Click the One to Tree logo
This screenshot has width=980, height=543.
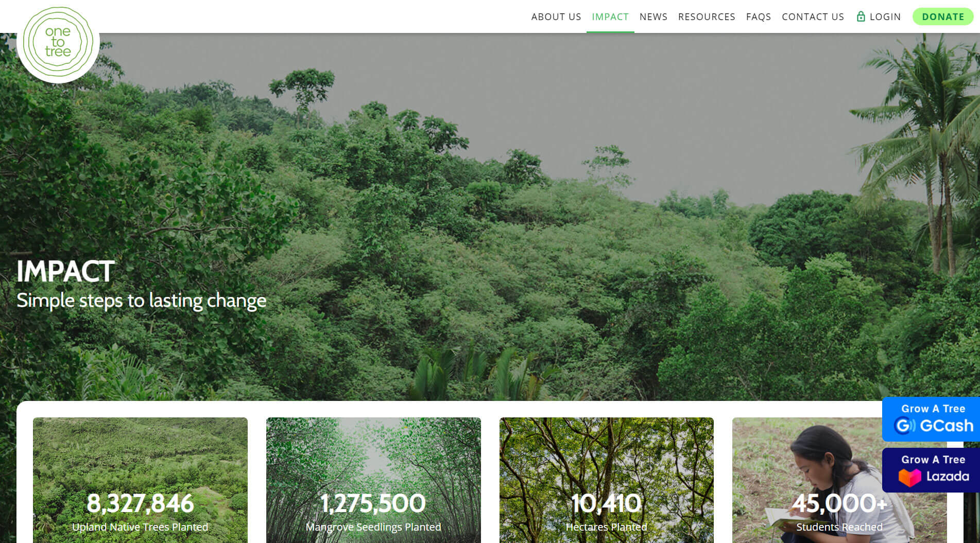[x=58, y=42]
